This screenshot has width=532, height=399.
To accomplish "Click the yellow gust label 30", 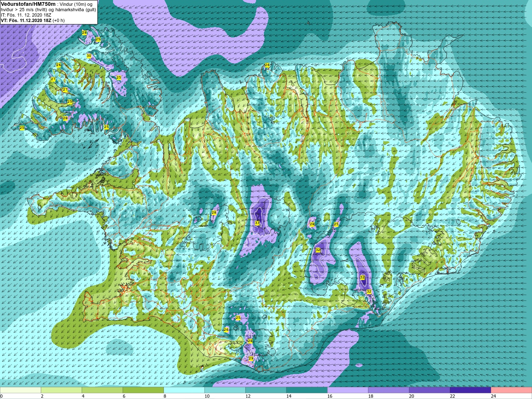I will point(89,56).
